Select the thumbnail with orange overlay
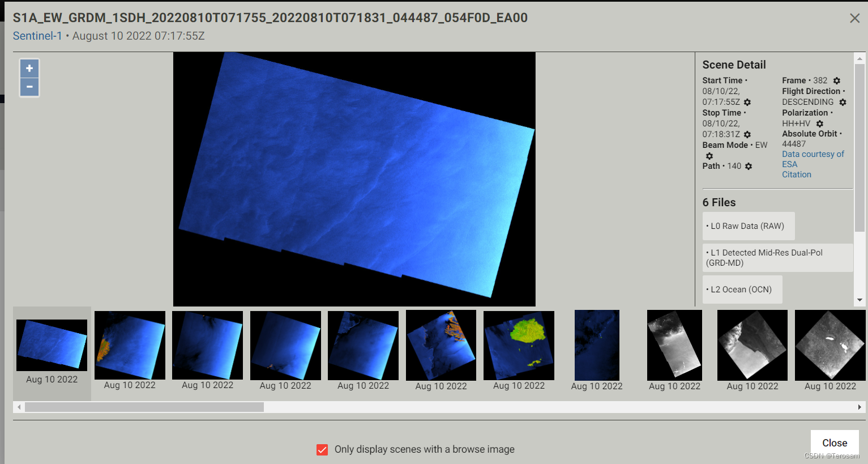Image resolution: width=868 pixels, height=464 pixels. point(129,345)
